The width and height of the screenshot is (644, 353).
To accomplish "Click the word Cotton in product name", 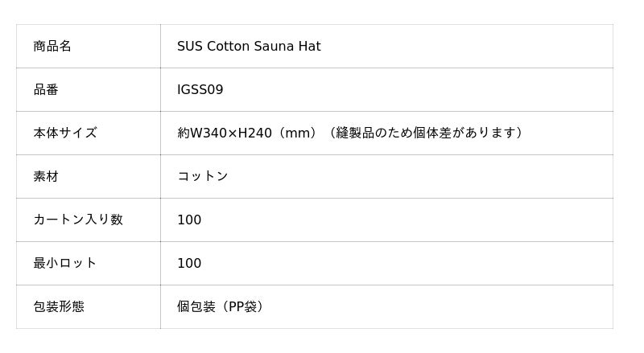I will tap(229, 47).
